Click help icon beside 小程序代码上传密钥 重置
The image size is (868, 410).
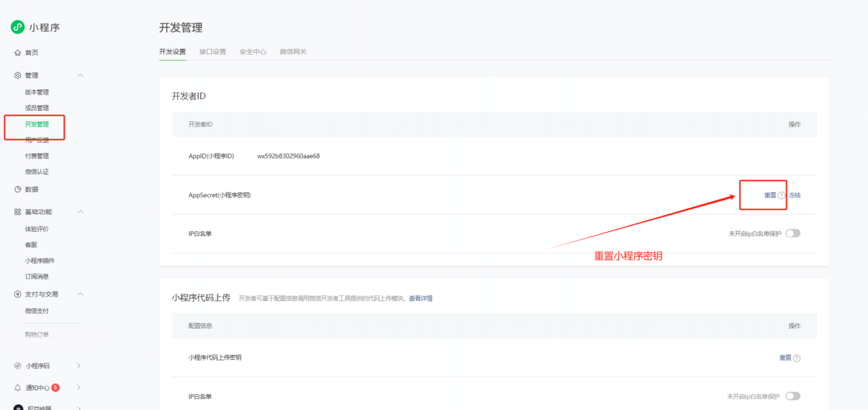[x=797, y=358]
